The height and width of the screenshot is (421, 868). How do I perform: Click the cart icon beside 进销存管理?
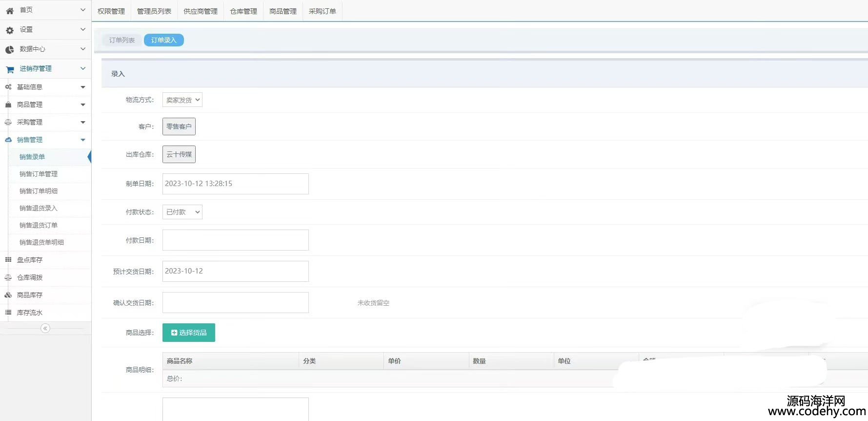pos(10,69)
